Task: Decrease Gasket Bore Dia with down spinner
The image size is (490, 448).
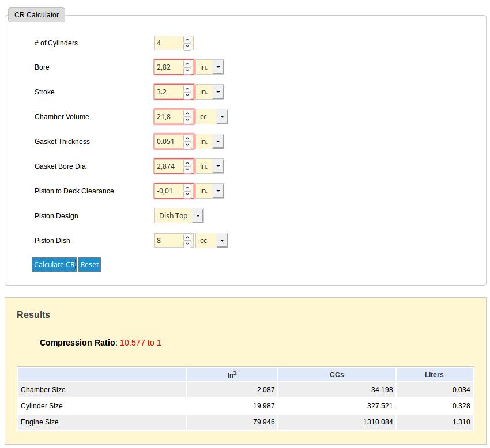Action: tap(187, 170)
